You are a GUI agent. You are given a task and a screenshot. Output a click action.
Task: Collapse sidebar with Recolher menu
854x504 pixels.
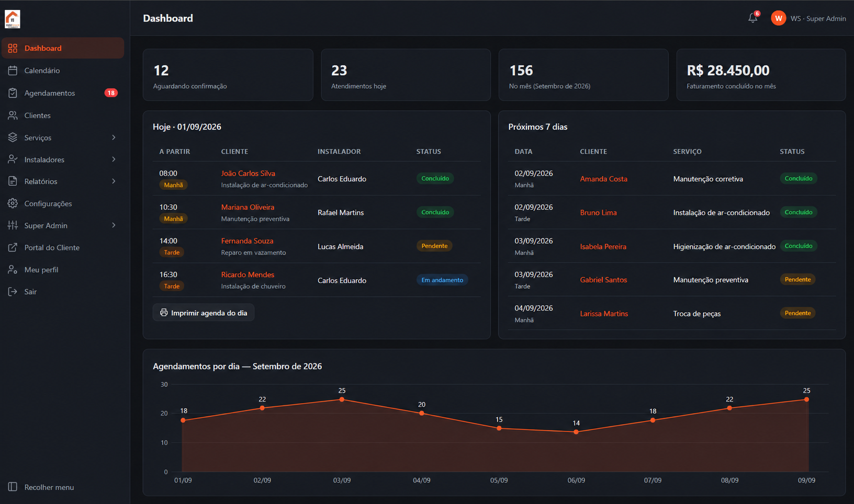coord(41,487)
